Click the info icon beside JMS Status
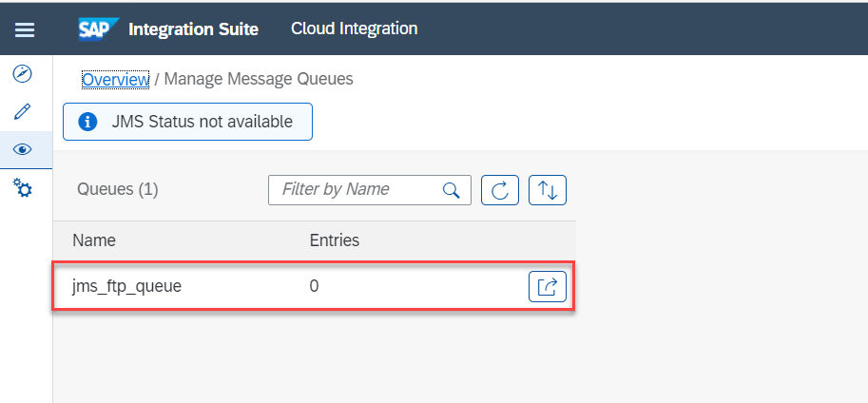Screen dimensions: 868x403 click(x=87, y=122)
